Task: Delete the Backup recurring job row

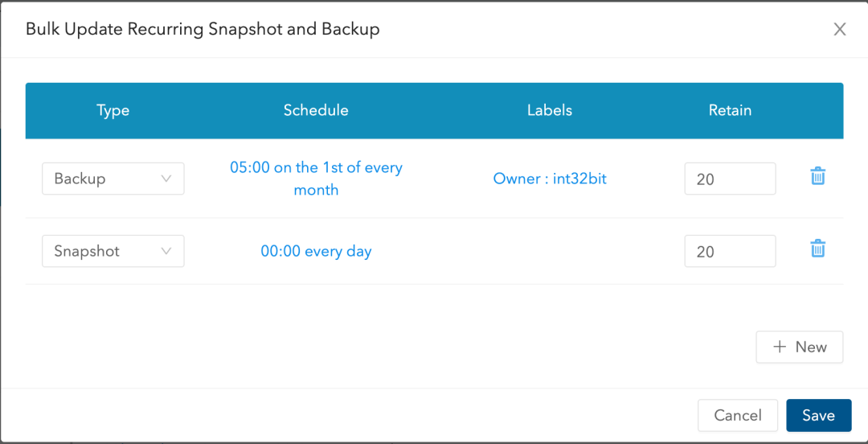Action: (817, 176)
